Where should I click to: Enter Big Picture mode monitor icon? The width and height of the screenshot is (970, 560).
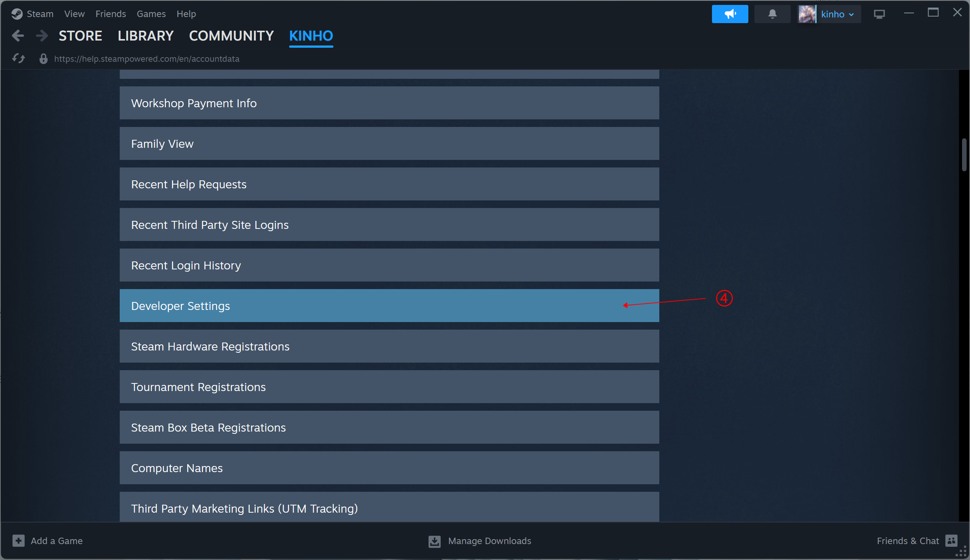879,14
